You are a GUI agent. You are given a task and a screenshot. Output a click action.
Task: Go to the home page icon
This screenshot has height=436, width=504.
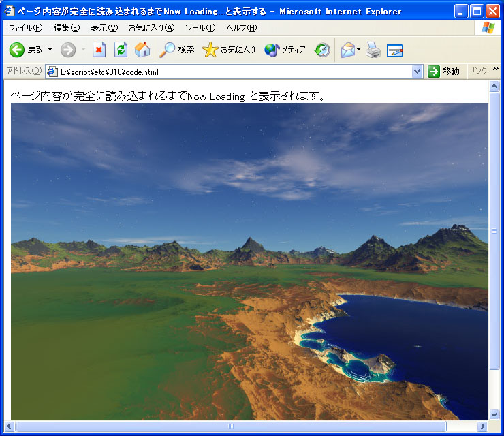[142, 50]
